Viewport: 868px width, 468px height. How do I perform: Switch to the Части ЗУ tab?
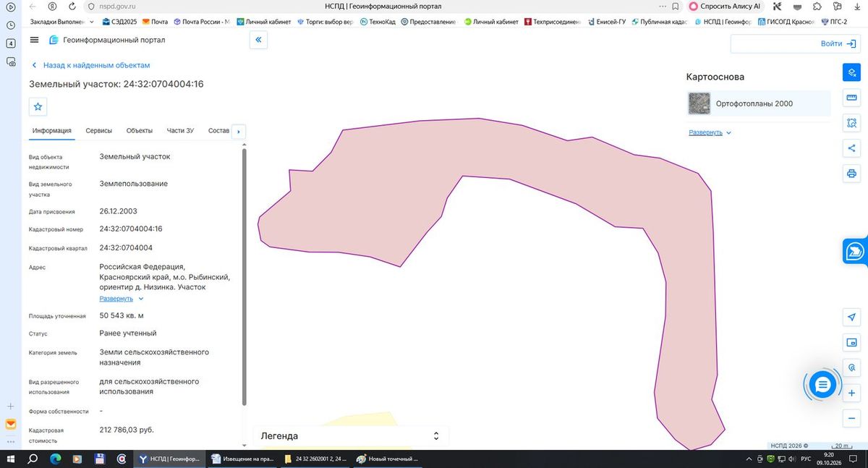(x=180, y=131)
